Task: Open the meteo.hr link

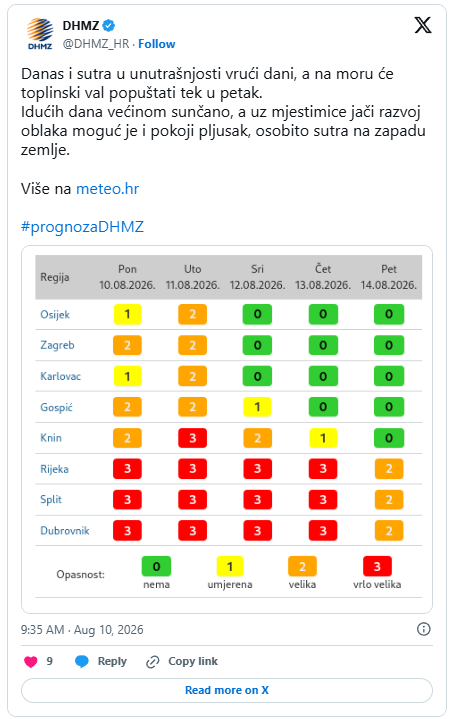Action: [107, 188]
